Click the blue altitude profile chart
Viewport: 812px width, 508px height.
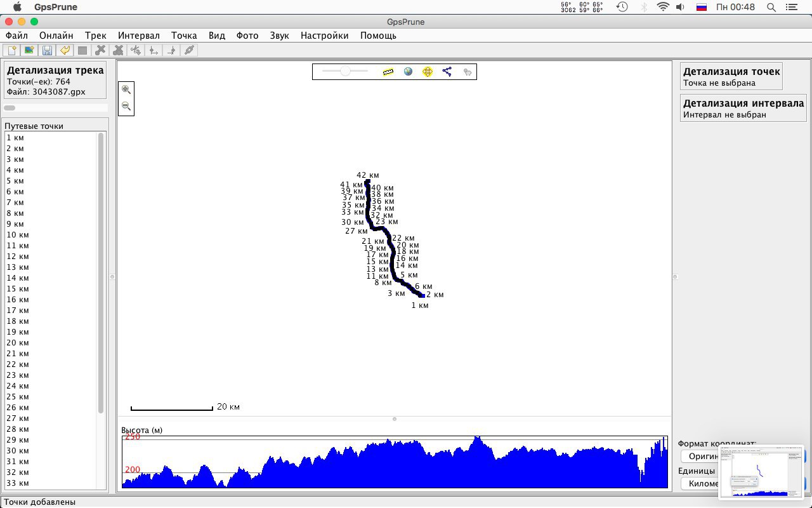pyautogui.click(x=395, y=462)
